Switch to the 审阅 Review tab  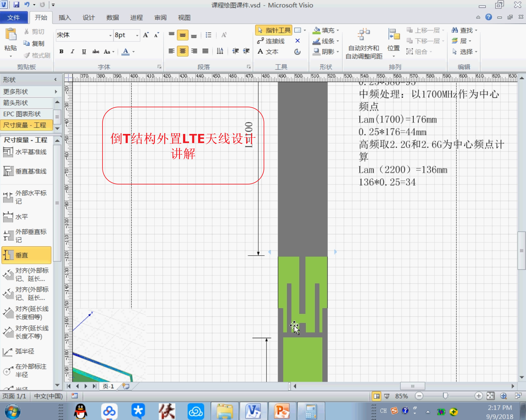point(160,18)
